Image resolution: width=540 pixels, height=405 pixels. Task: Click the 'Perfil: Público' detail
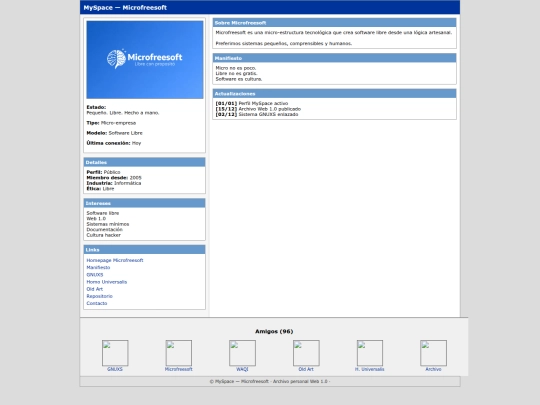[x=103, y=172]
